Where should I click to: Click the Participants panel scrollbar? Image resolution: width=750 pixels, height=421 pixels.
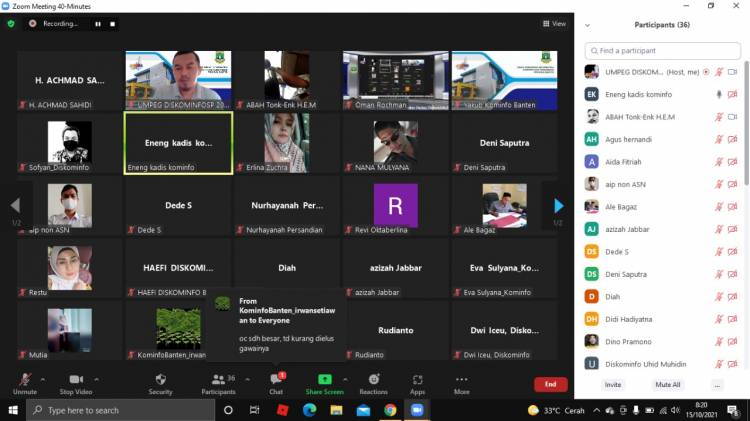[746, 123]
